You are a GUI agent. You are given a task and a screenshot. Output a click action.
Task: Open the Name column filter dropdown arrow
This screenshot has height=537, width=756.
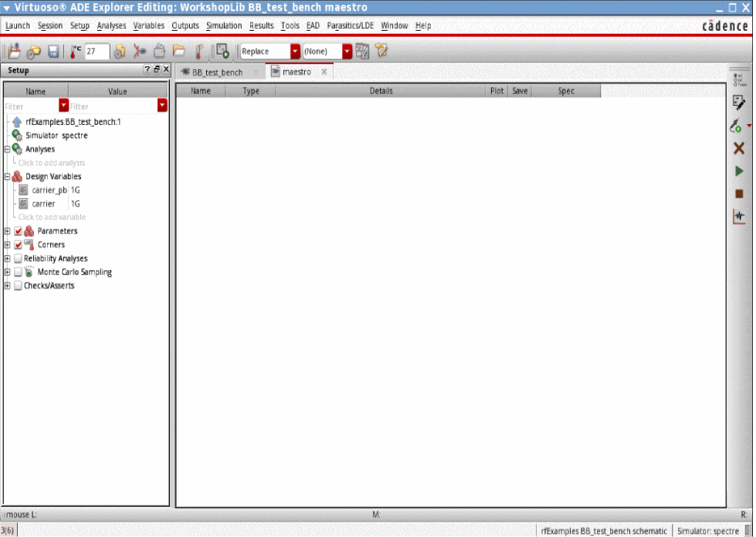[x=63, y=105]
